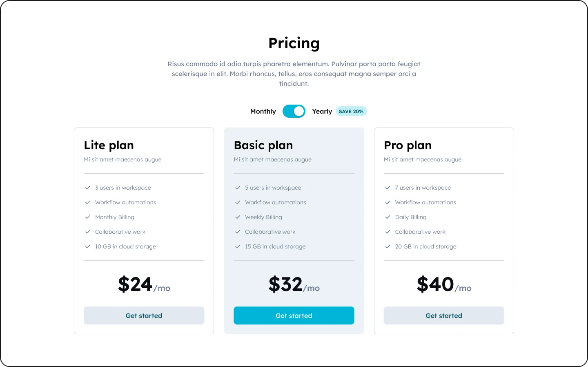Screen dimensions: 588x367
Task: Click the SAVE 20% badge
Action: (x=351, y=111)
